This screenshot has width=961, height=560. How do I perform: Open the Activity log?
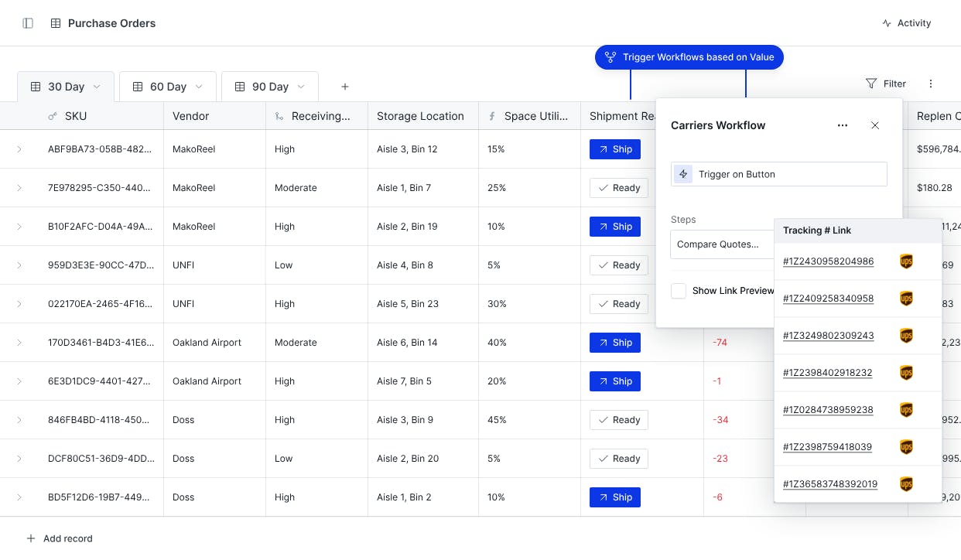point(906,23)
